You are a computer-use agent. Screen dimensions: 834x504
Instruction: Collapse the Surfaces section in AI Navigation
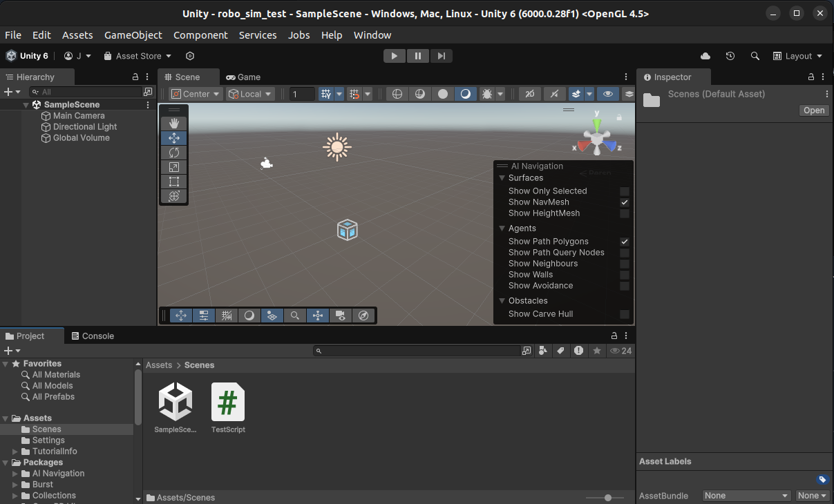(x=502, y=177)
